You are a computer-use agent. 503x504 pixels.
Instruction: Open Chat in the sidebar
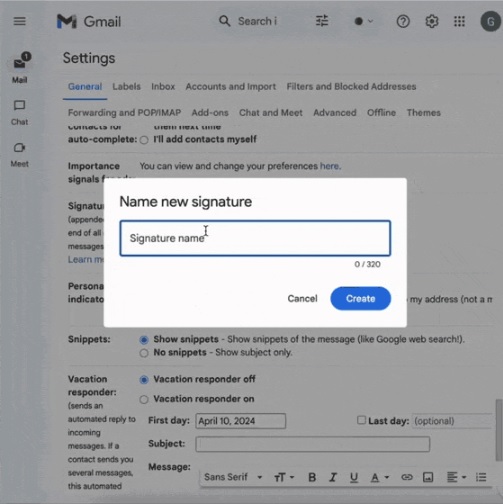(x=19, y=113)
